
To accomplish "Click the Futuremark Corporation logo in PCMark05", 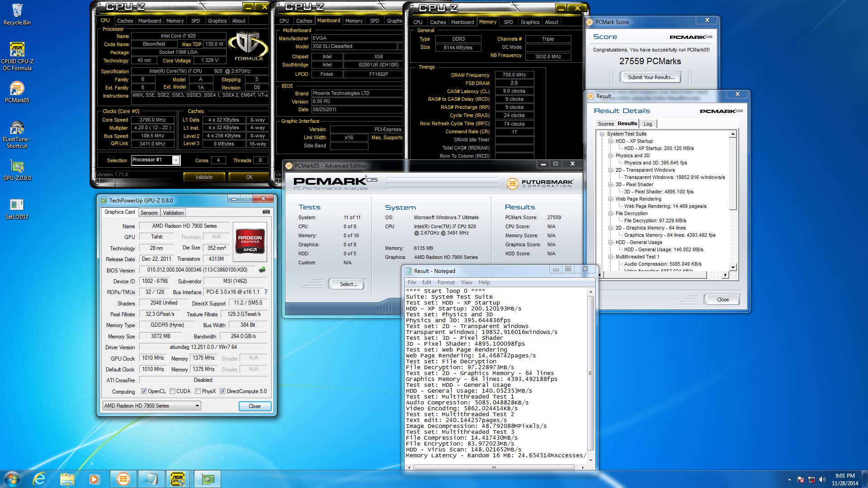I will (540, 183).
